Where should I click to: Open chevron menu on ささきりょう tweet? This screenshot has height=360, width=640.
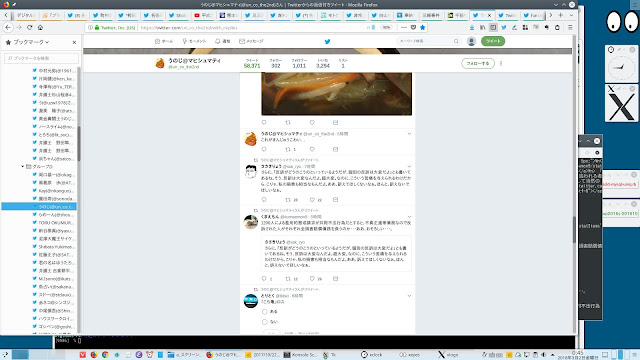pyautogui.click(x=409, y=167)
